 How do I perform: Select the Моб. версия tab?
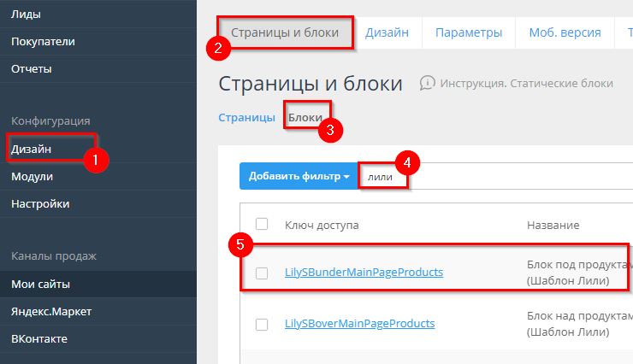tap(565, 32)
